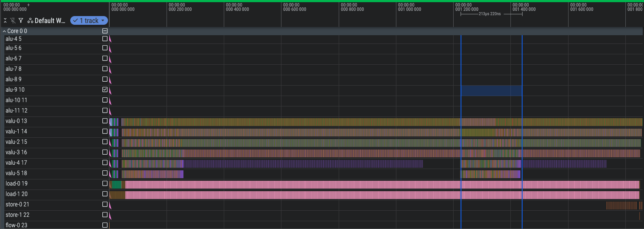Click the pink slice in load-0 19 track
Viewport: 644px width, 229px height.
pos(382,184)
